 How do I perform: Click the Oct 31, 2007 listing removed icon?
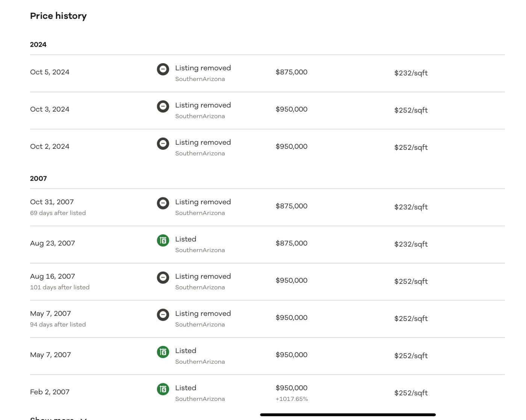pos(163,203)
